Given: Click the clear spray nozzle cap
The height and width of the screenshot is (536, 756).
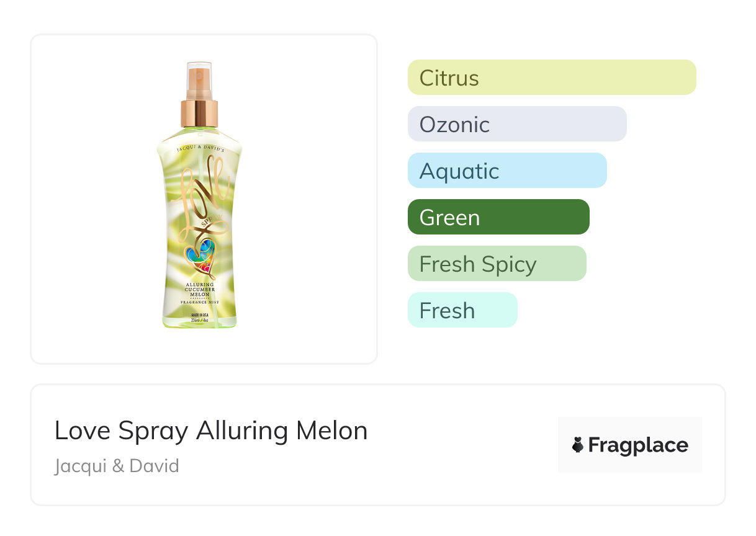Looking at the screenshot, I should (199, 80).
